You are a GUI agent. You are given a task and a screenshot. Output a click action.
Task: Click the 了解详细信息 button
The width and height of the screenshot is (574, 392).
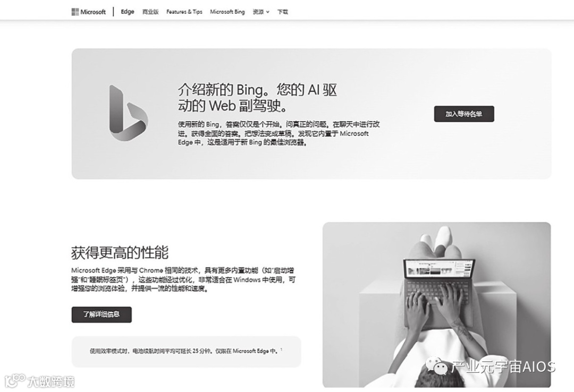[x=102, y=314]
